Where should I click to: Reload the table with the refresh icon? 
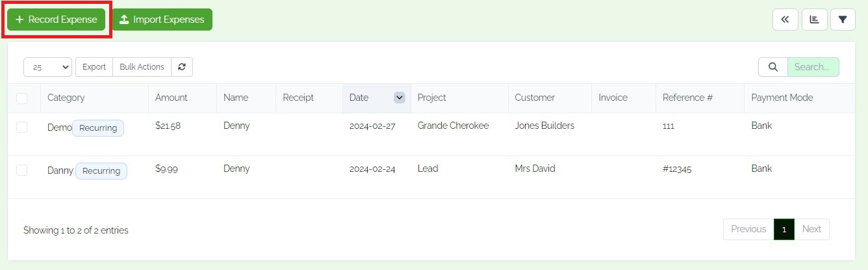coord(182,67)
